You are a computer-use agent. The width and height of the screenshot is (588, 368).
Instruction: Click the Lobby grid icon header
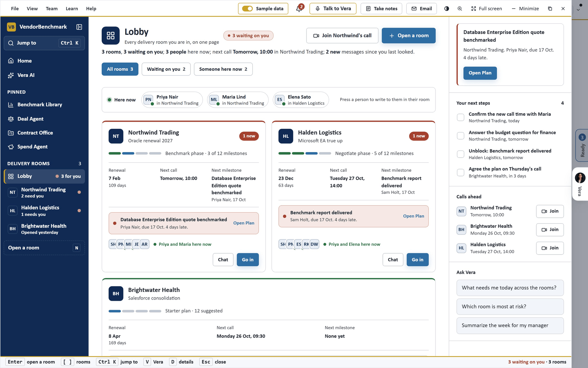(x=111, y=36)
